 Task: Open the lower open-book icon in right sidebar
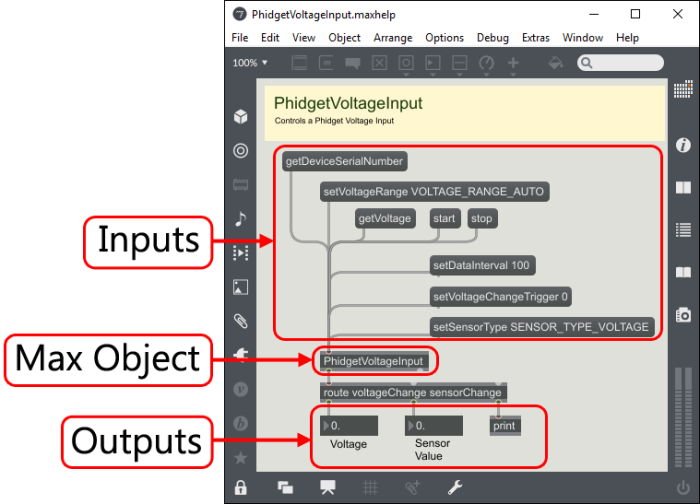click(683, 272)
